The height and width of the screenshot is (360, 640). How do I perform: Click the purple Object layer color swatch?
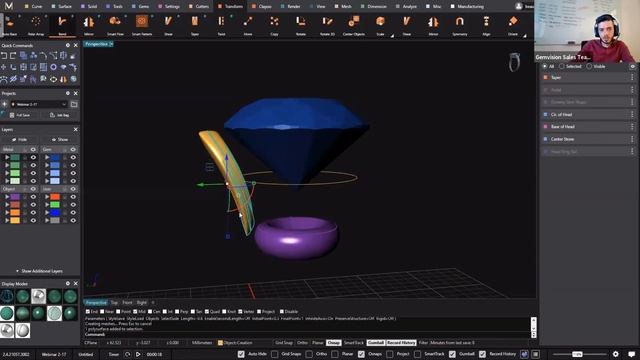[15, 197]
